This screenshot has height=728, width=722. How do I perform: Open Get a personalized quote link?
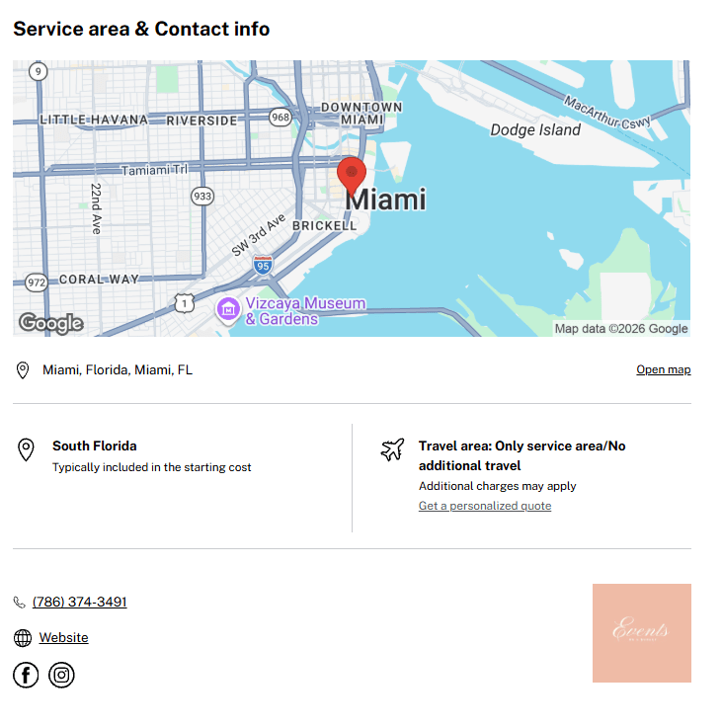point(485,506)
